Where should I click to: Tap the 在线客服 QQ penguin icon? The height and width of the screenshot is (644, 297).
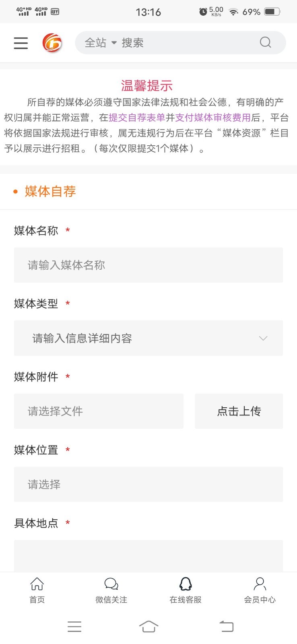tap(186, 584)
